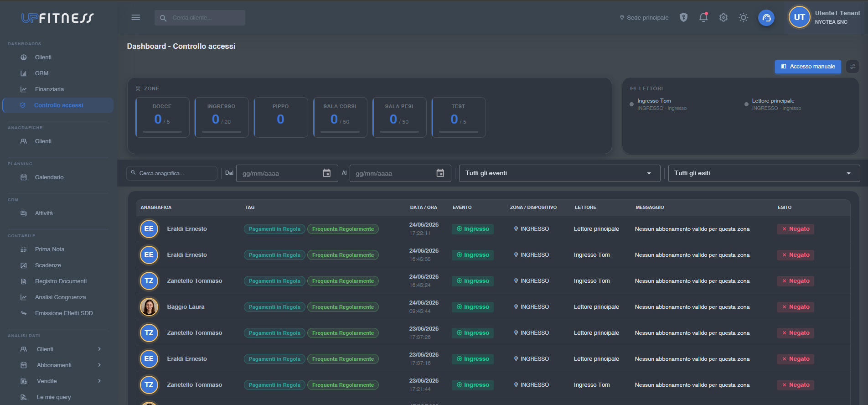Click Pagamenti in Regola tag, Baggio Laura

[274, 307]
